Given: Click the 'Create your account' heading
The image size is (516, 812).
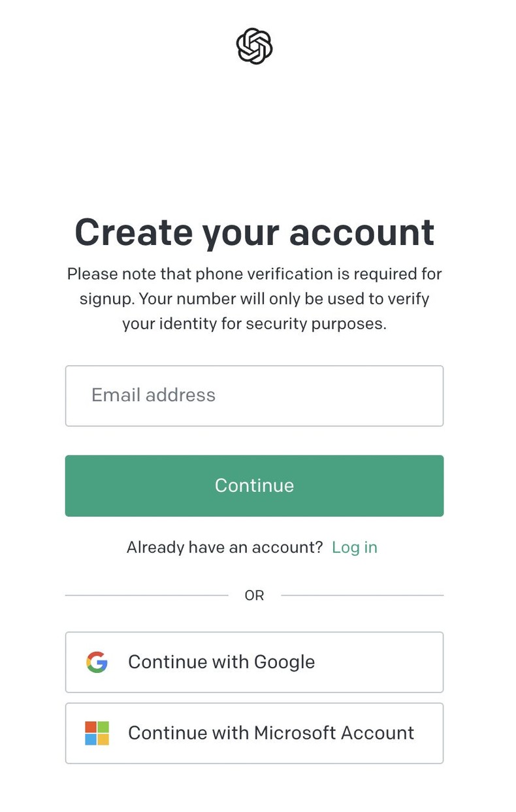Looking at the screenshot, I should pyautogui.click(x=254, y=232).
